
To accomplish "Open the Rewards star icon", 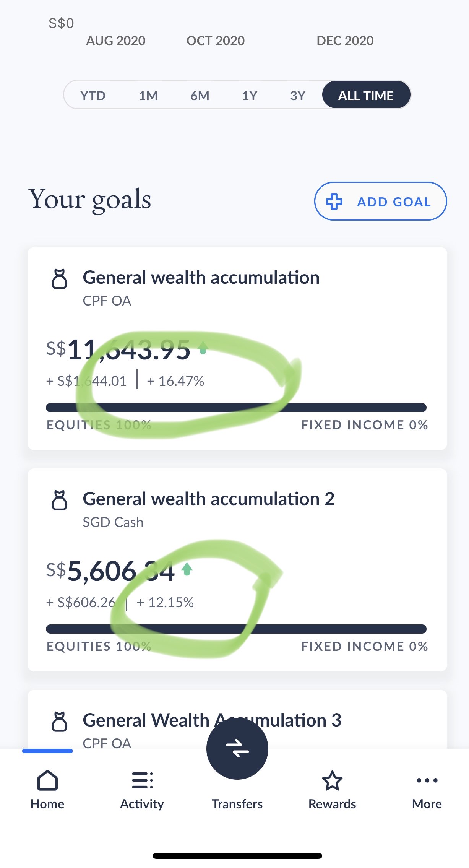I will point(332,780).
